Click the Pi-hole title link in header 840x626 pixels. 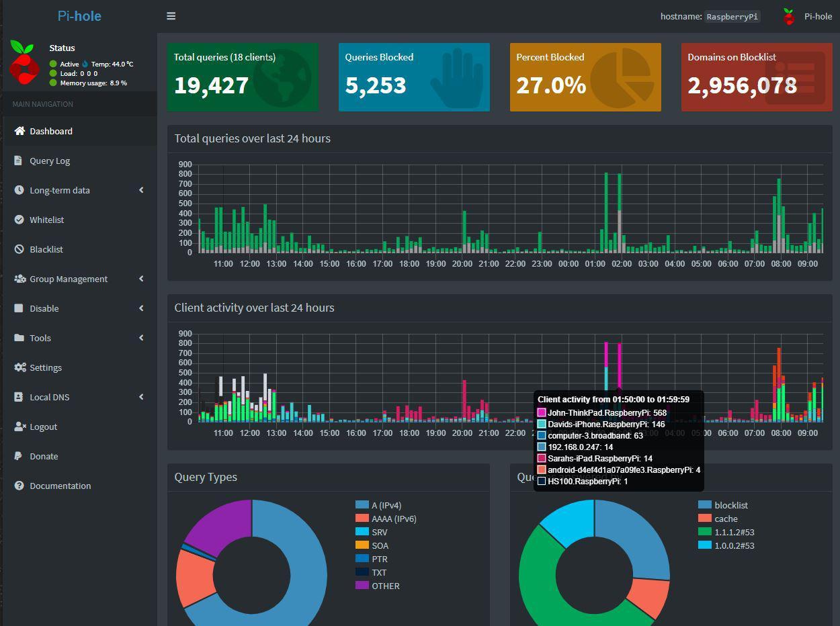79,16
